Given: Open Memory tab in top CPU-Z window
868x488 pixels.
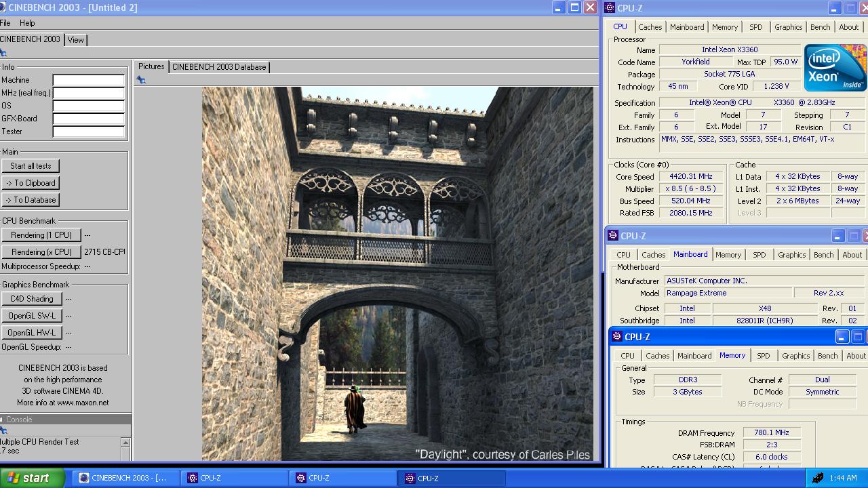Looking at the screenshot, I should 725,27.
